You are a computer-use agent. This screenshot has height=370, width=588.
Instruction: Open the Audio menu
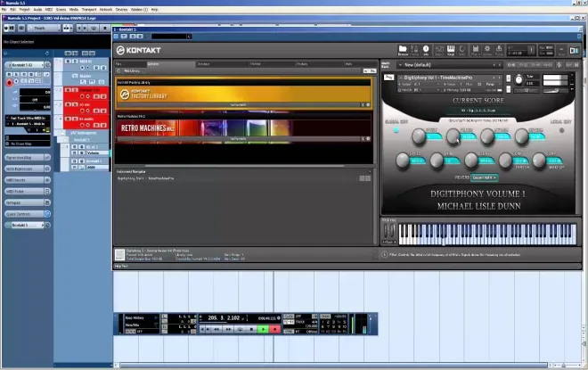38,10
